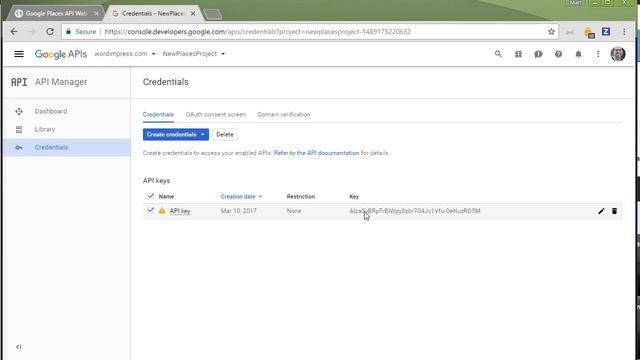Open Refer to the API documentation link
The image size is (640, 360).
click(x=316, y=153)
